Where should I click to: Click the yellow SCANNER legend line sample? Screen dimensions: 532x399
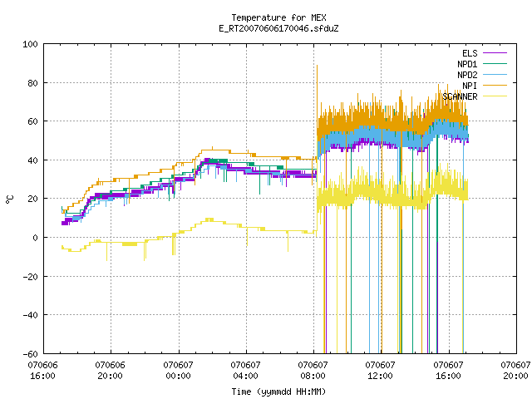495,96
